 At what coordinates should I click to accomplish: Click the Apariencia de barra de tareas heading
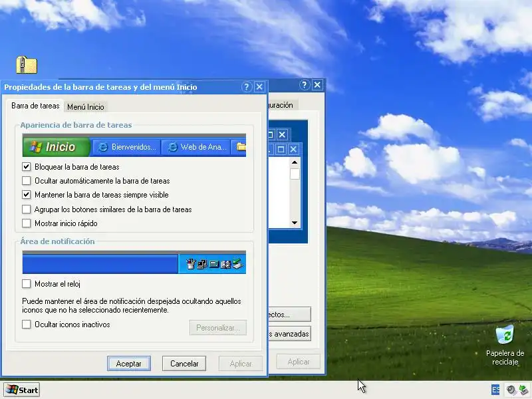[76, 125]
